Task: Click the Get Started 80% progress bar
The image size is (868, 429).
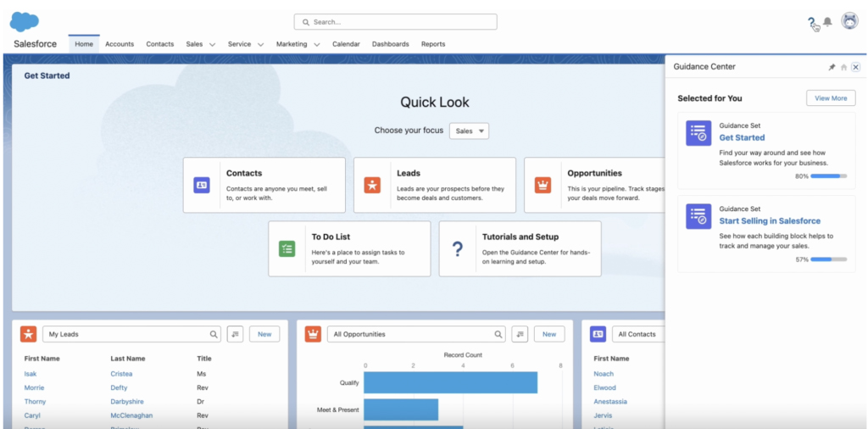Action: tap(829, 176)
